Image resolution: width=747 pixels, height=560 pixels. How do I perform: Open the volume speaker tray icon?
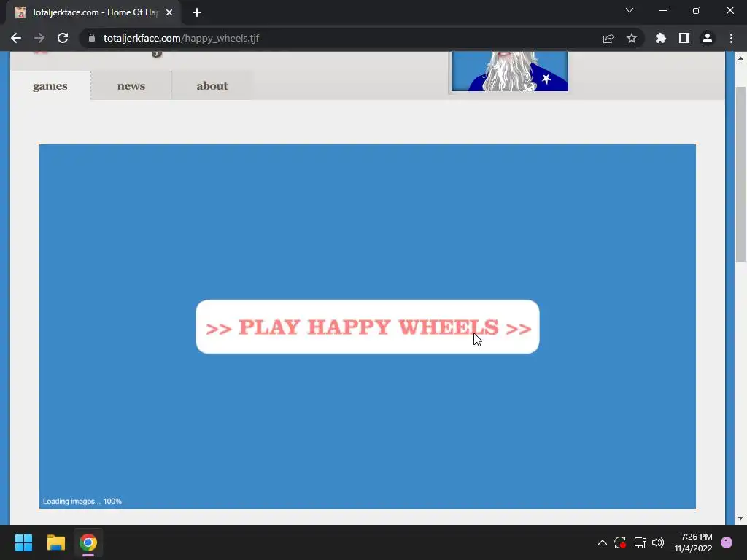point(658,542)
